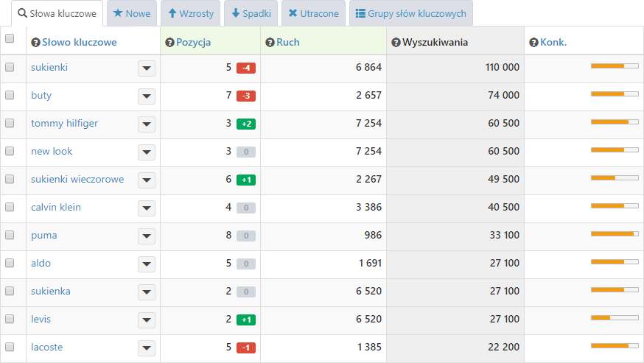Click help icon beside Ruch column header

tap(270, 43)
